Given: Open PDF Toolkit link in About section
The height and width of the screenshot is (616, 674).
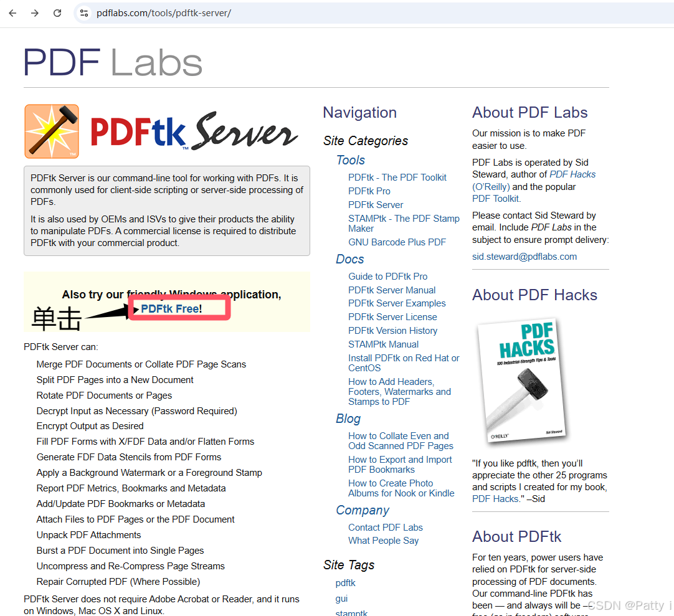Looking at the screenshot, I should (496, 199).
